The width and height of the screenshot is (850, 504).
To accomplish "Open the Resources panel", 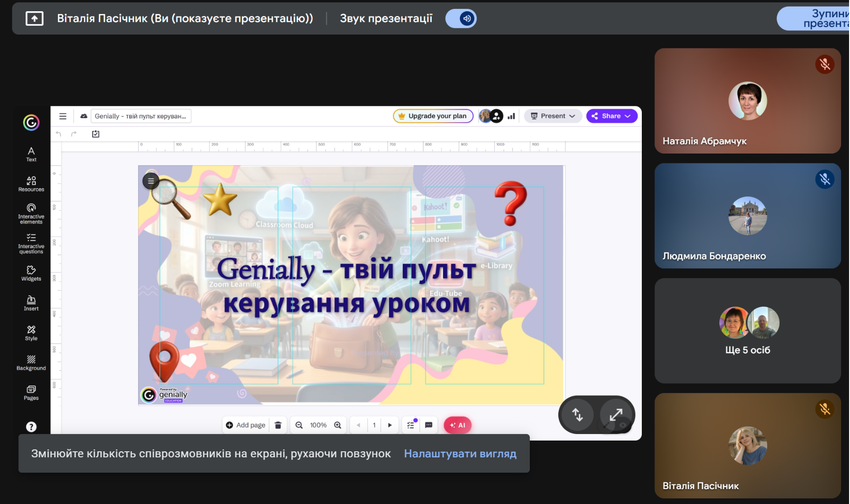I will coord(31,184).
